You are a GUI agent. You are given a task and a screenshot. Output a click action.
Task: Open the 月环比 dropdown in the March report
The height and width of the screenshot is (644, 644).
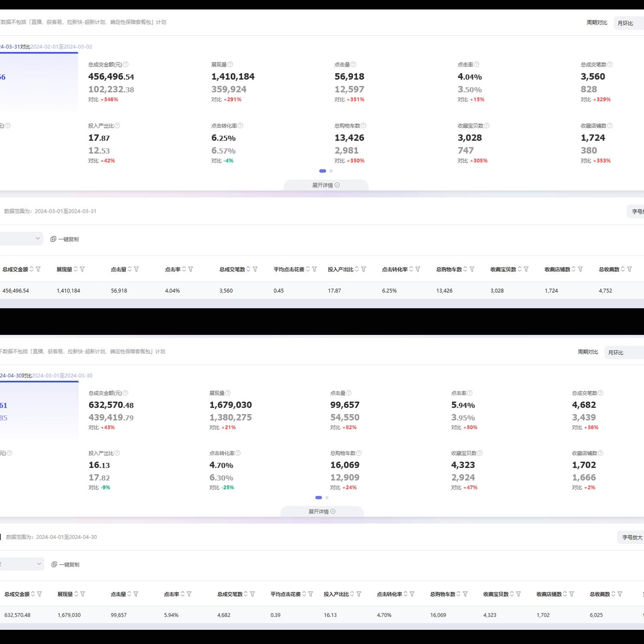click(629, 23)
